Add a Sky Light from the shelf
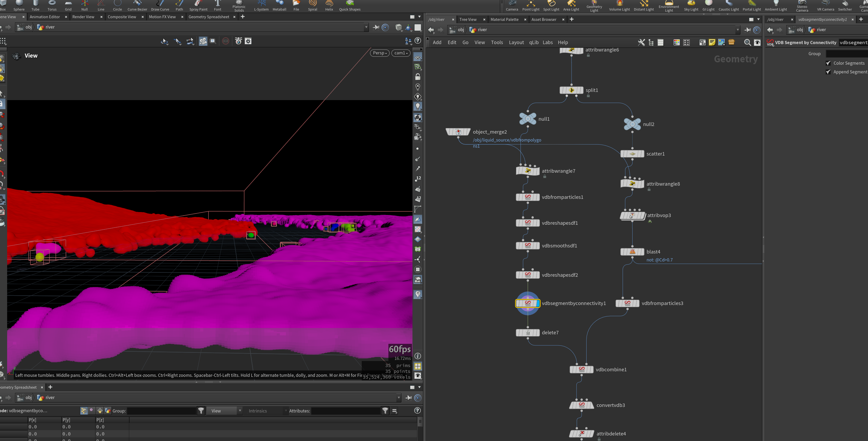Image resolution: width=868 pixels, height=441 pixels. tap(691, 6)
